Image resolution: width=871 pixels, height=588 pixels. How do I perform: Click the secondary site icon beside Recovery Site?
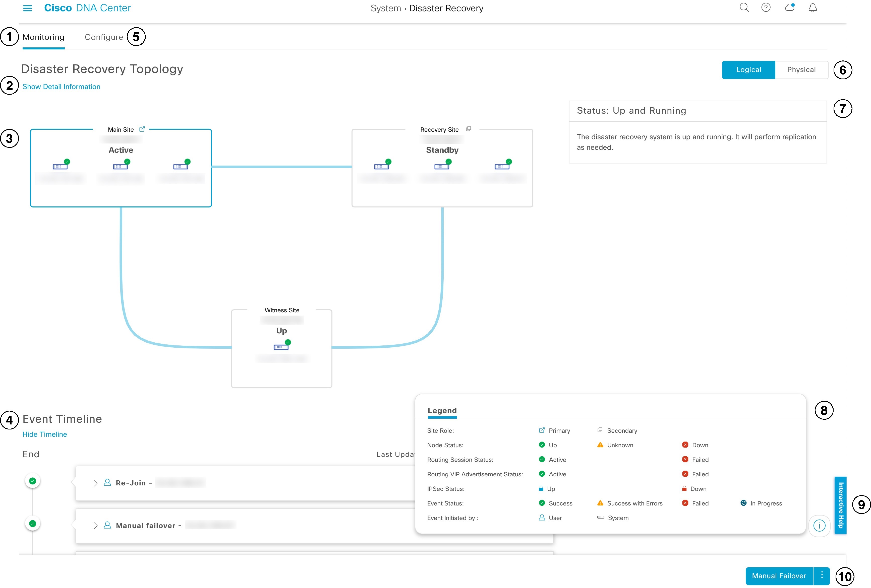469,128
